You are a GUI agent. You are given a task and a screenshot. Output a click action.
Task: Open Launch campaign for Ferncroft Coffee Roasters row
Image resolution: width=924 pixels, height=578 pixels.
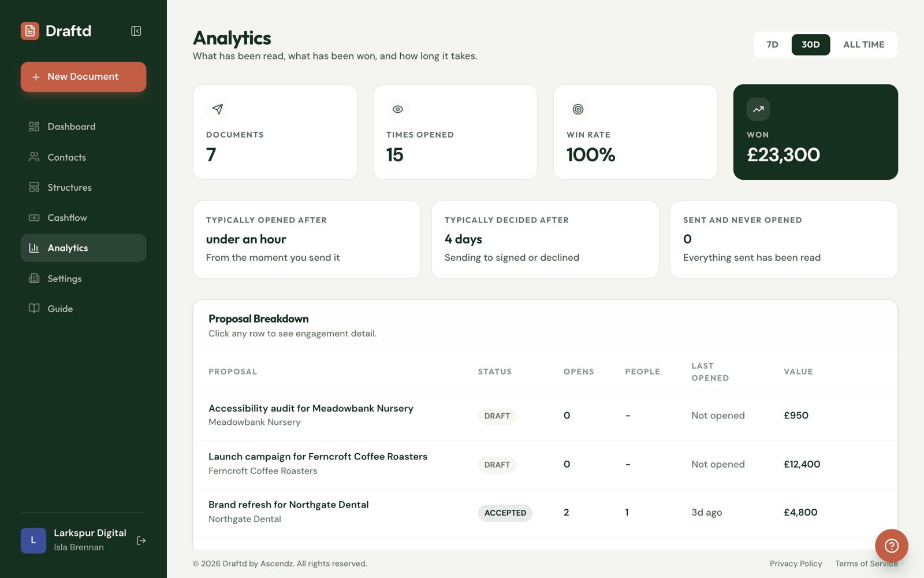coord(545,464)
